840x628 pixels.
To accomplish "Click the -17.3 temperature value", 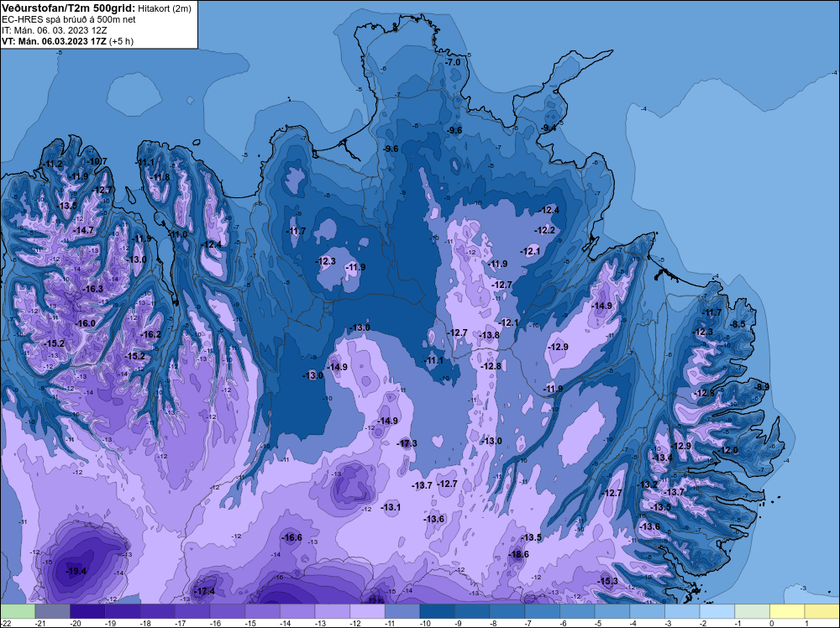I will coord(407,444).
